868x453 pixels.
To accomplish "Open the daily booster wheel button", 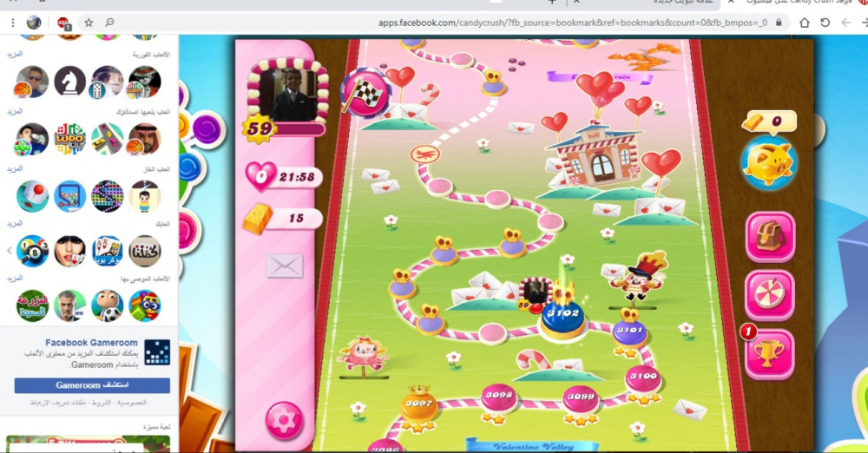I will (770, 296).
